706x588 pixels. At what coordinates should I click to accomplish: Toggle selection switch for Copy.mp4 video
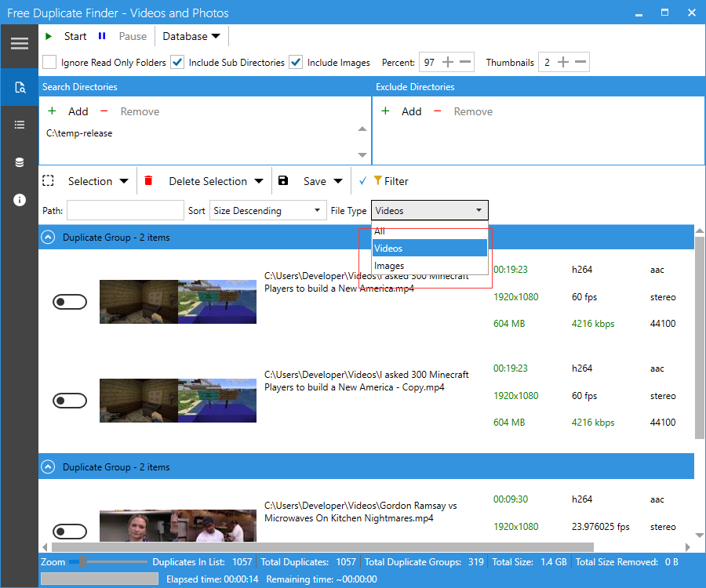point(70,401)
